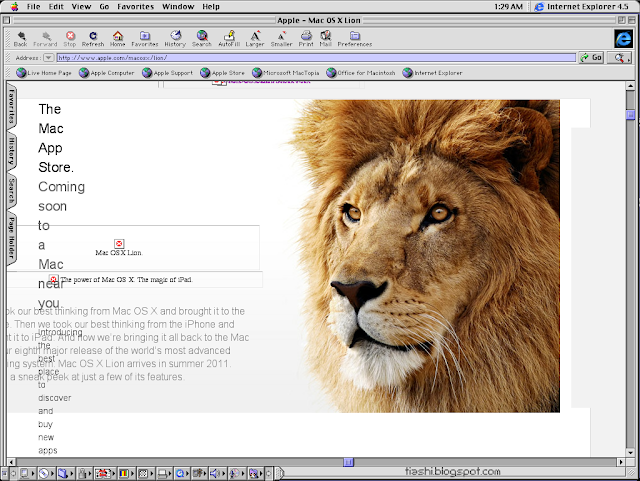Click the color bars monitor icon in the control strip

pyautogui.click(x=124, y=473)
